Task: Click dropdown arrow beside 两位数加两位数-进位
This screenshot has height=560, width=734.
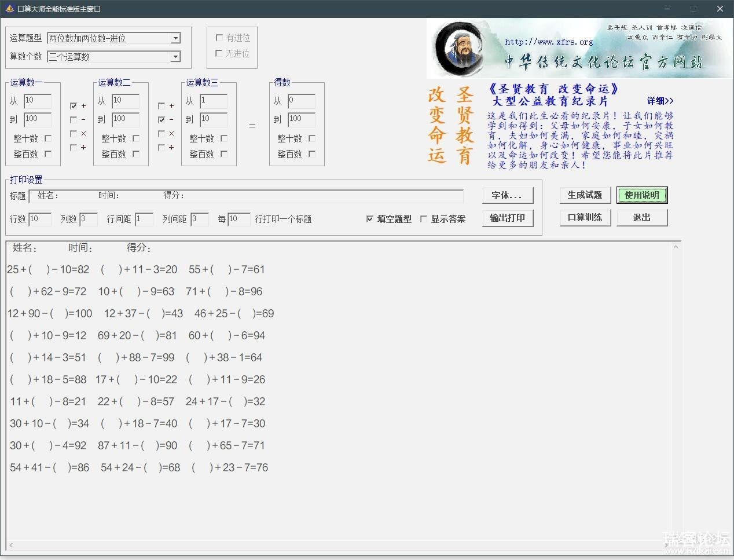Action: point(175,38)
